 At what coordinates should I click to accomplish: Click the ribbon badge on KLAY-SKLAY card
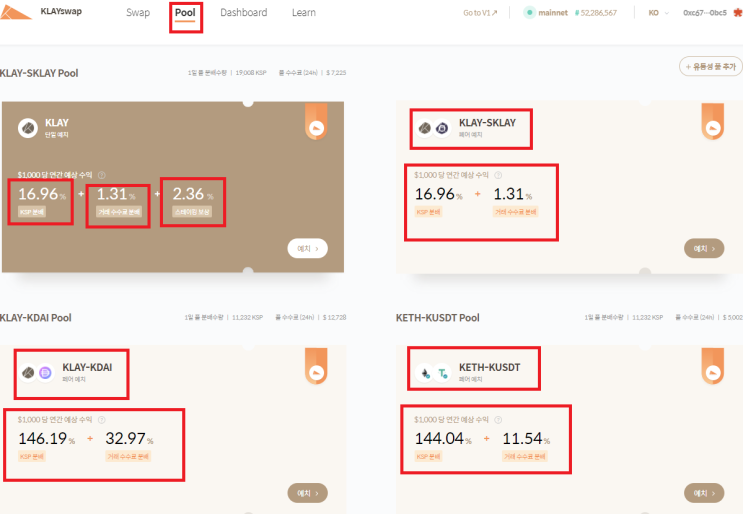coord(713,122)
